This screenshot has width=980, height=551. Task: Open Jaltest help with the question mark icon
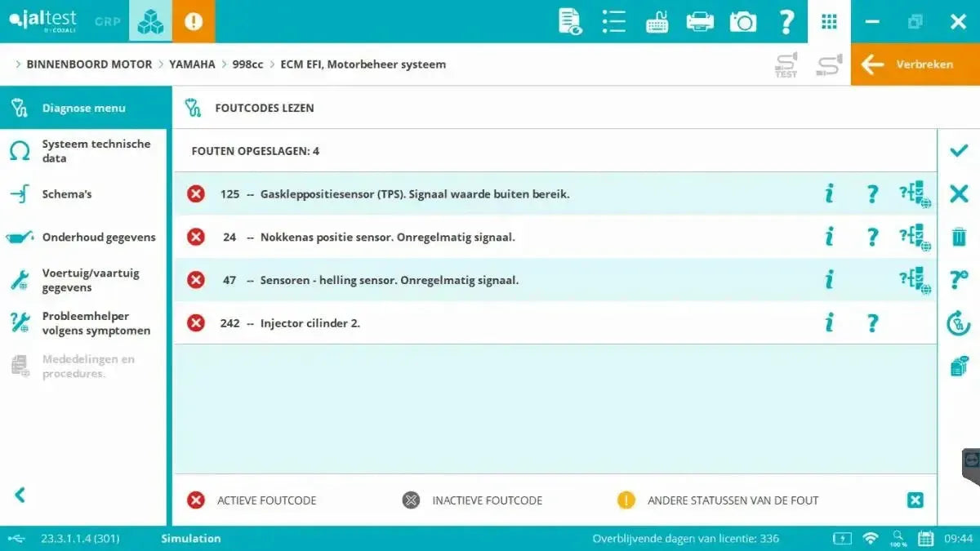click(x=786, y=21)
